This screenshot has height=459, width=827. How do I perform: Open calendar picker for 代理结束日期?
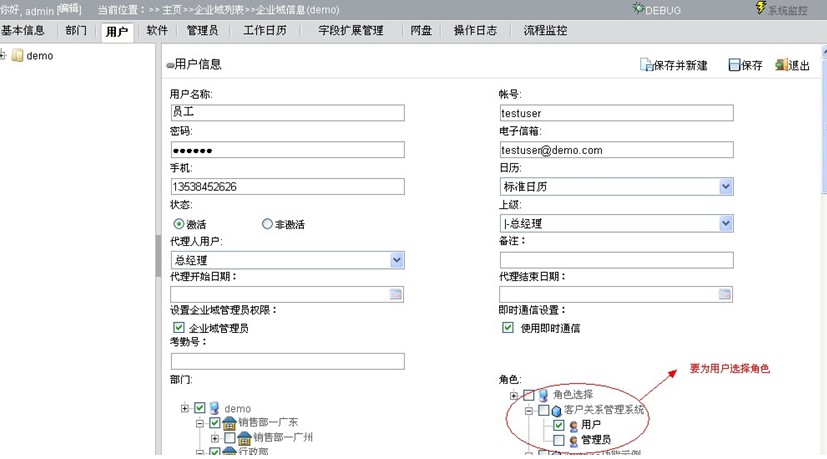click(725, 294)
